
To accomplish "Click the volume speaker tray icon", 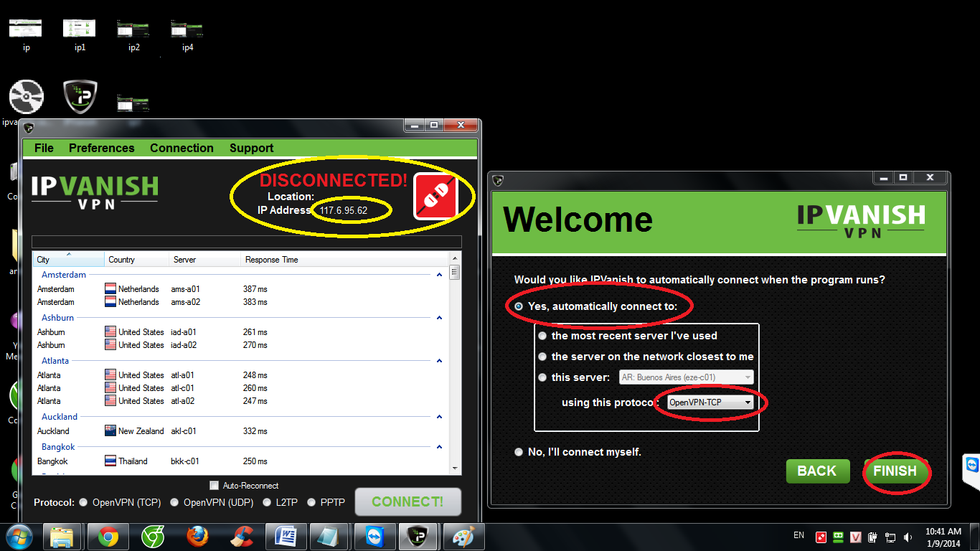I will (908, 537).
